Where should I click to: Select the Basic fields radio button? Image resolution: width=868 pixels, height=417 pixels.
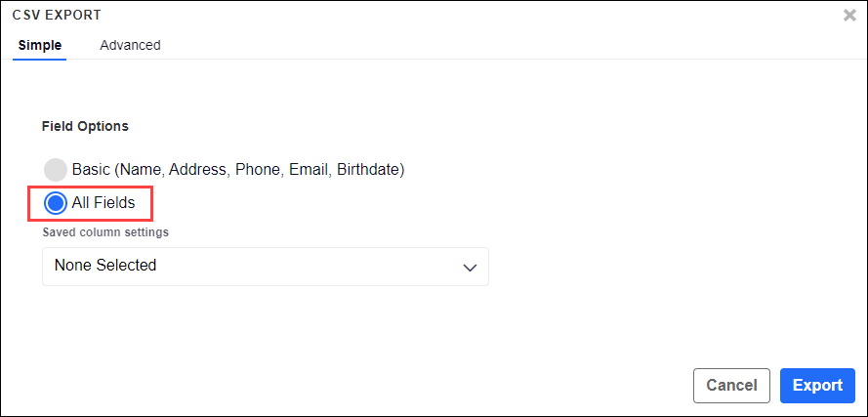point(57,169)
